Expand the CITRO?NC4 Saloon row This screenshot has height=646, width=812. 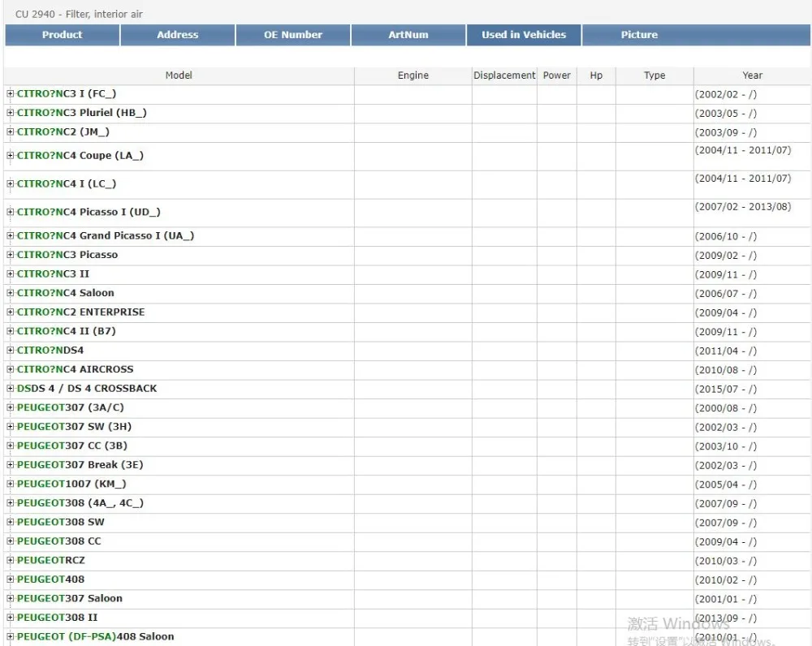click(11, 293)
